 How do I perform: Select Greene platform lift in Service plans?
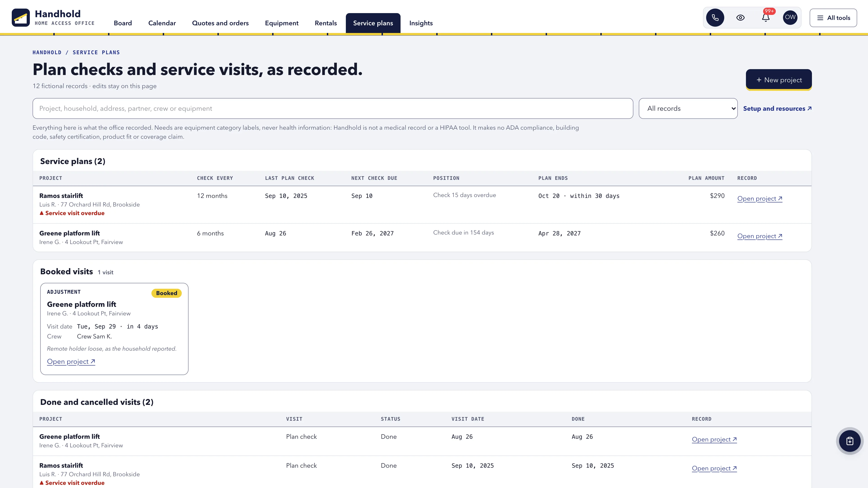(69, 233)
